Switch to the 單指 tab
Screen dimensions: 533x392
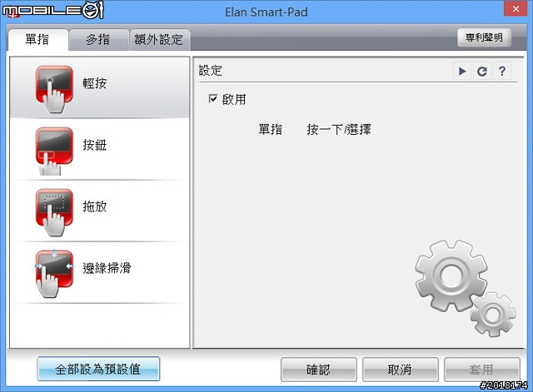point(37,40)
